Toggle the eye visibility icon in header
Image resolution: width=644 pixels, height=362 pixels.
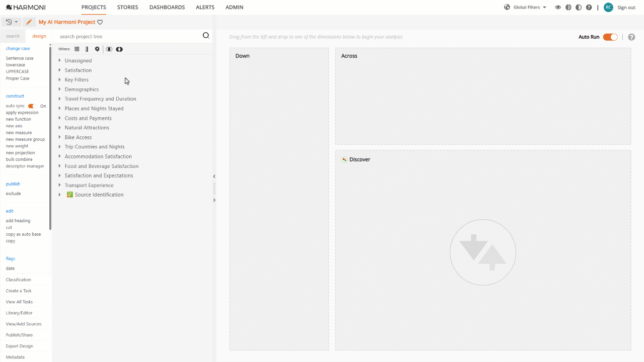coord(557,7)
